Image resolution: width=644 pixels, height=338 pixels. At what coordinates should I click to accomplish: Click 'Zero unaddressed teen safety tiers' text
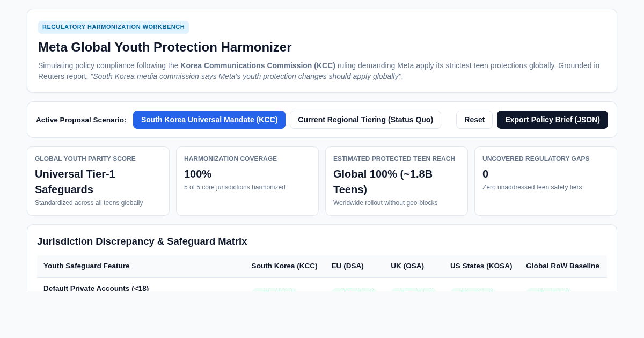[x=532, y=187]
